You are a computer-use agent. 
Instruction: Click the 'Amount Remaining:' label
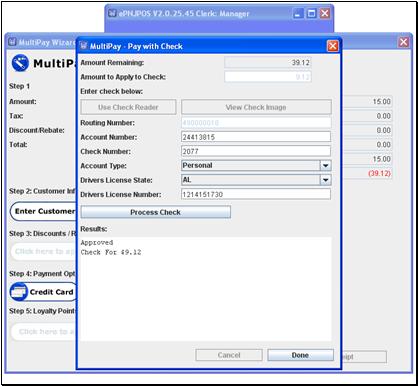coord(112,63)
